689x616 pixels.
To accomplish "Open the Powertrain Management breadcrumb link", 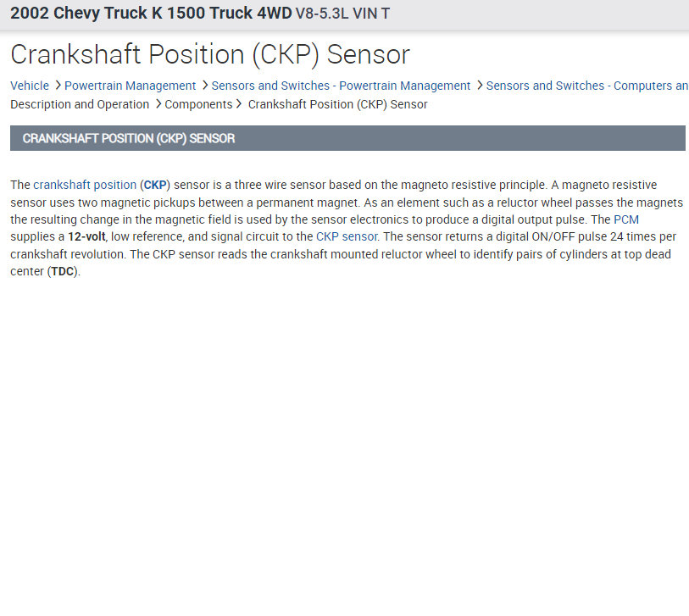I will 130,86.
